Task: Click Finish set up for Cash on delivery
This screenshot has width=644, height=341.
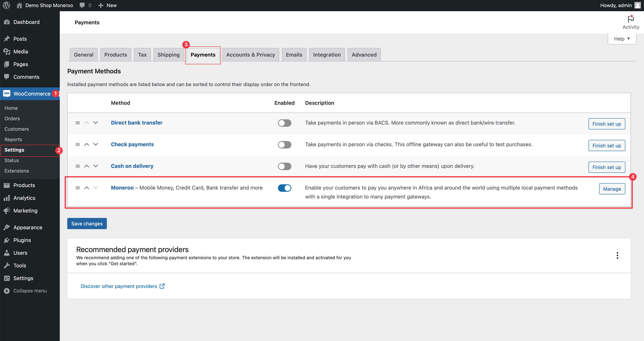Action: point(606,167)
